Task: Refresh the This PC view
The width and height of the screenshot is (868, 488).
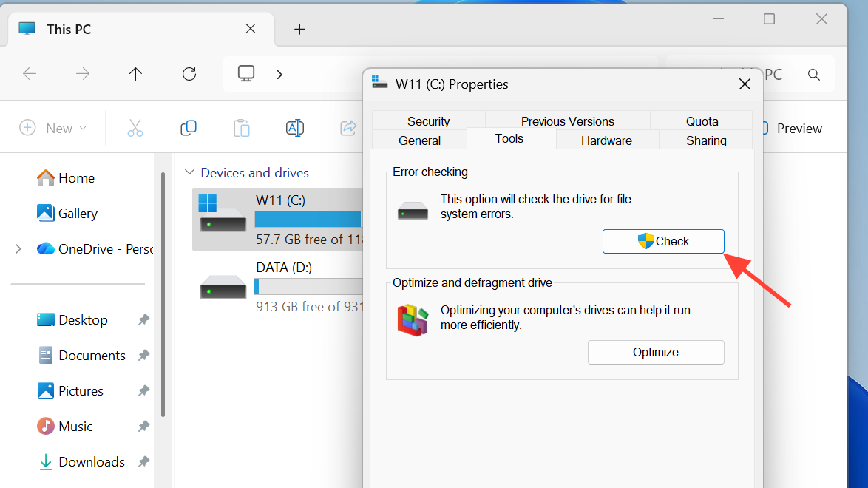Action: pyautogui.click(x=189, y=74)
